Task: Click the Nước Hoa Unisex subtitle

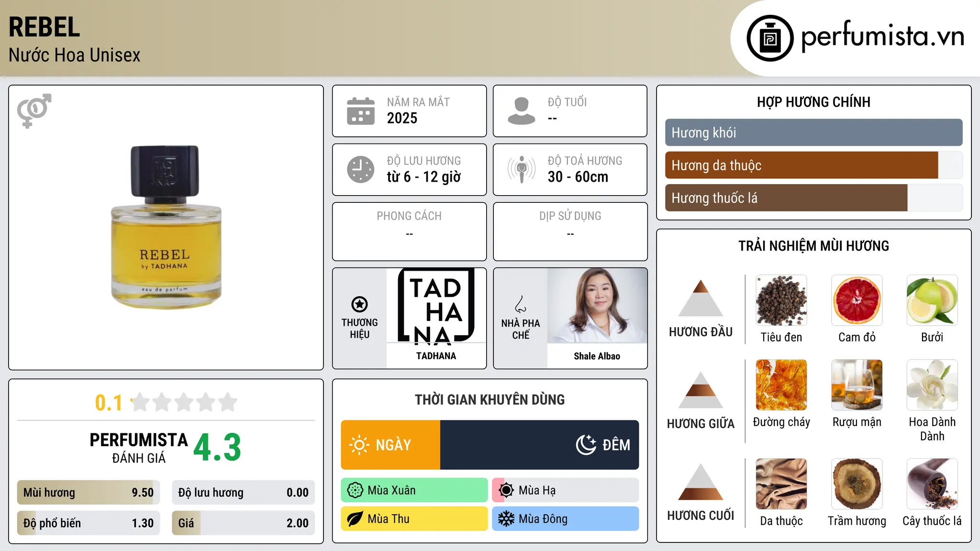Action: 75,55
